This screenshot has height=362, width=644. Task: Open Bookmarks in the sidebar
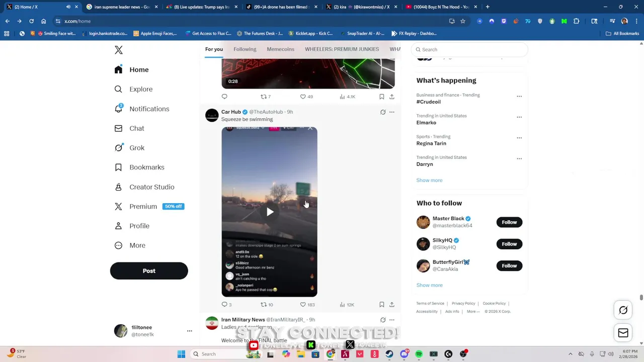139,167
